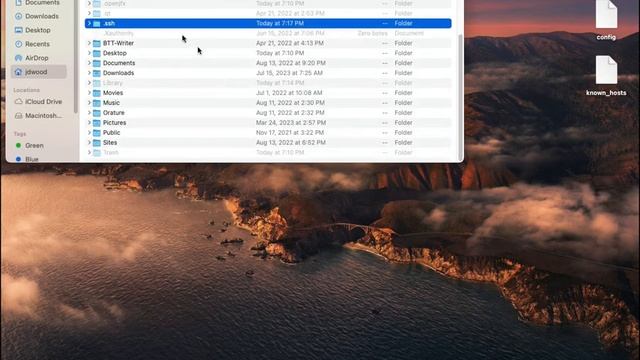Click the Public folder icon in the list

pos(97,133)
